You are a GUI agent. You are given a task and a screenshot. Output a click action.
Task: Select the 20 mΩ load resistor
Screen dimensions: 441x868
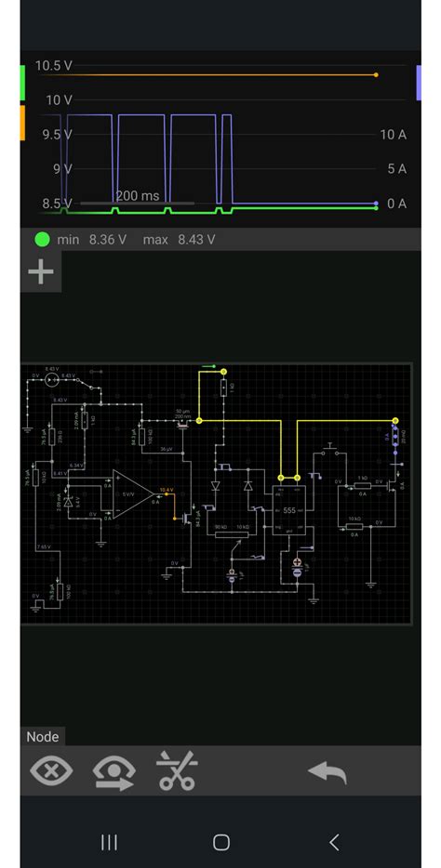[395, 436]
